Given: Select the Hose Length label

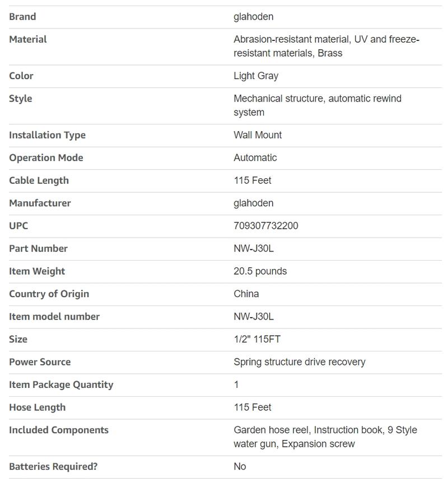Looking at the screenshot, I should tap(37, 407).
